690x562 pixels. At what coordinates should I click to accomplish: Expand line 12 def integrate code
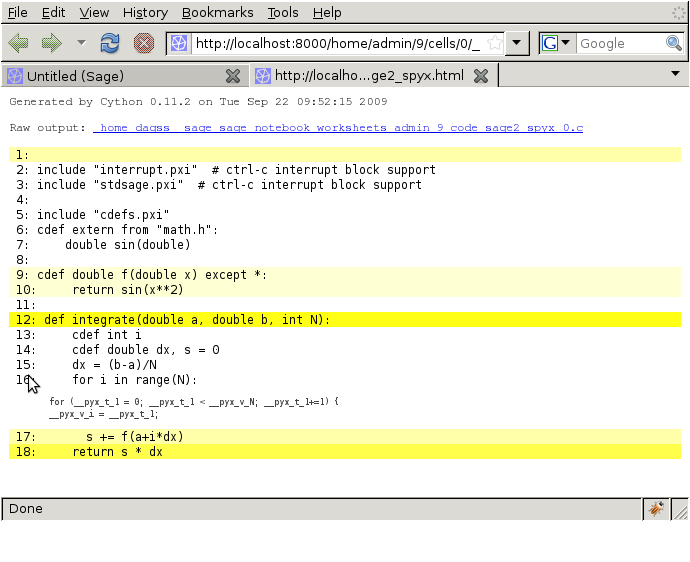pyautogui.click(x=186, y=320)
